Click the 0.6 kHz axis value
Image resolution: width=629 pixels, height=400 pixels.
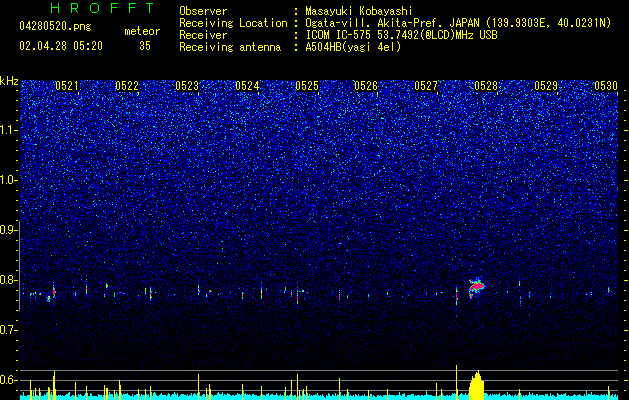[x=9, y=380]
